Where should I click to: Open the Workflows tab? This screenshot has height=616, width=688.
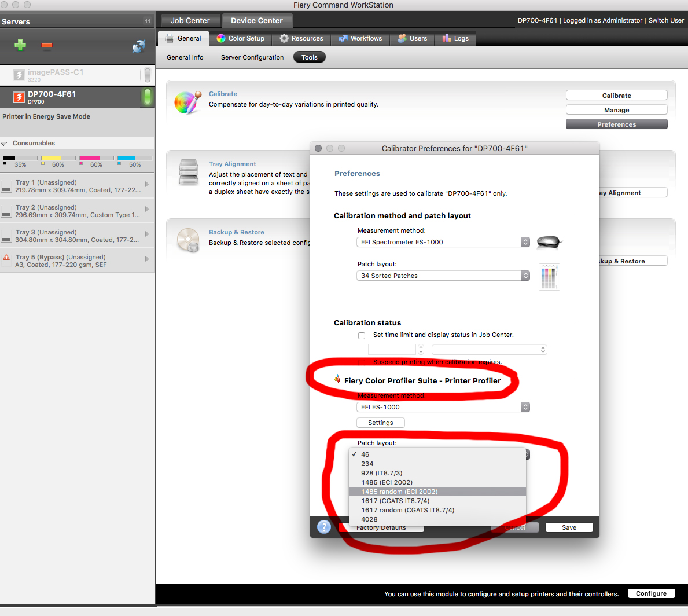360,38
